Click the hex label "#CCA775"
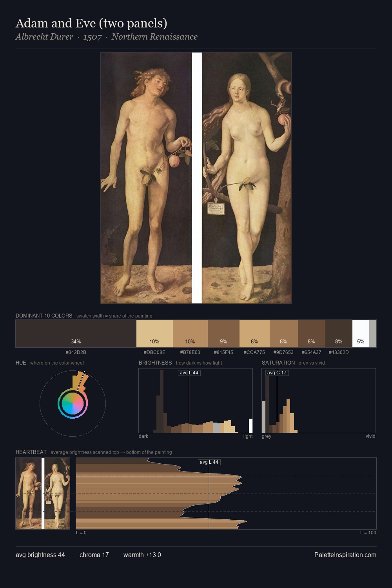Viewport: 392px width, 588px height. [254, 352]
